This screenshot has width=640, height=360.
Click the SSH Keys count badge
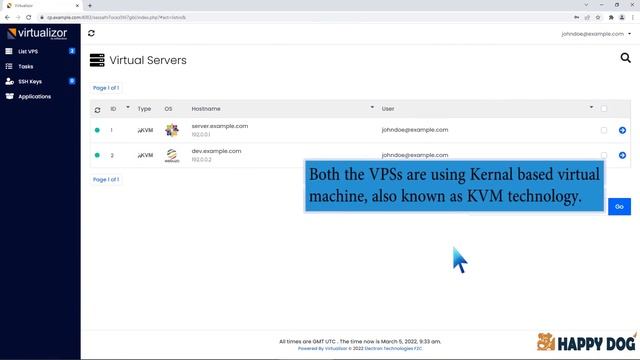[x=72, y=81]
